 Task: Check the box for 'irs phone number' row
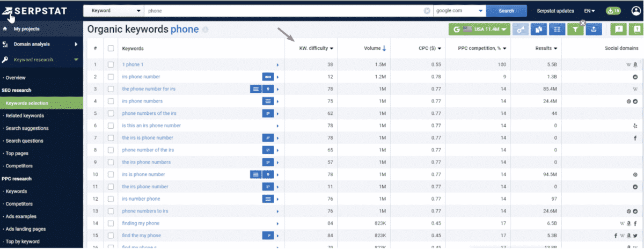click(111, 77)
